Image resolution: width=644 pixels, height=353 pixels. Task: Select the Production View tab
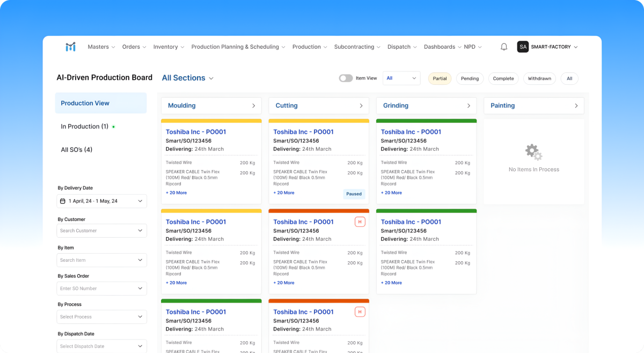(101, 103)
